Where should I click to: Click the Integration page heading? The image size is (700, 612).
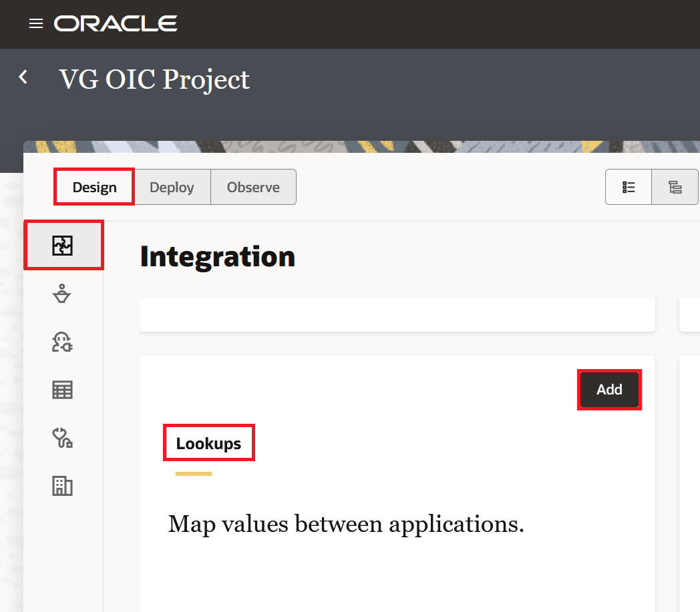[218, 257]
